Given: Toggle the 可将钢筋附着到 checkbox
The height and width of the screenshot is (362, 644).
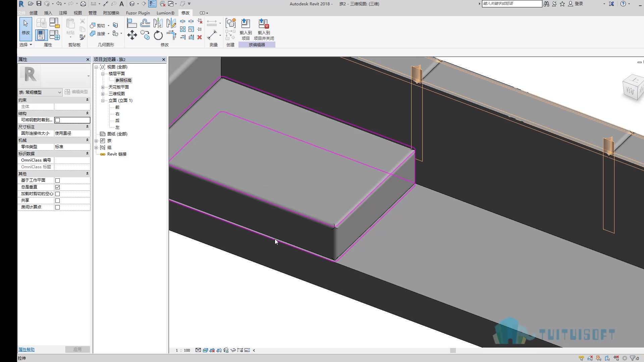Looking at the screenshot, I should [57, 120].
